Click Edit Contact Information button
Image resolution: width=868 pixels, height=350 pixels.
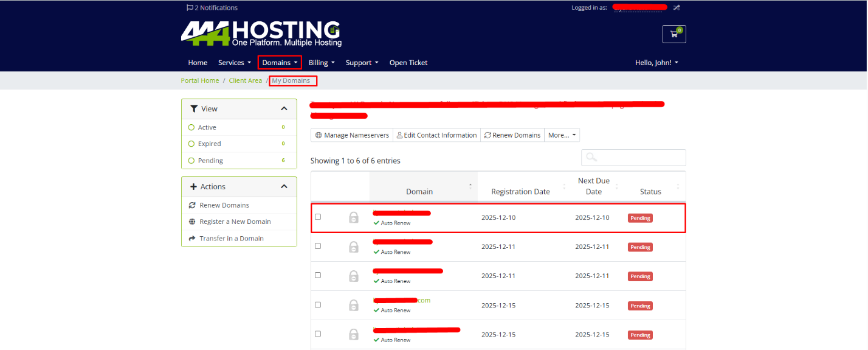(436, 135)
